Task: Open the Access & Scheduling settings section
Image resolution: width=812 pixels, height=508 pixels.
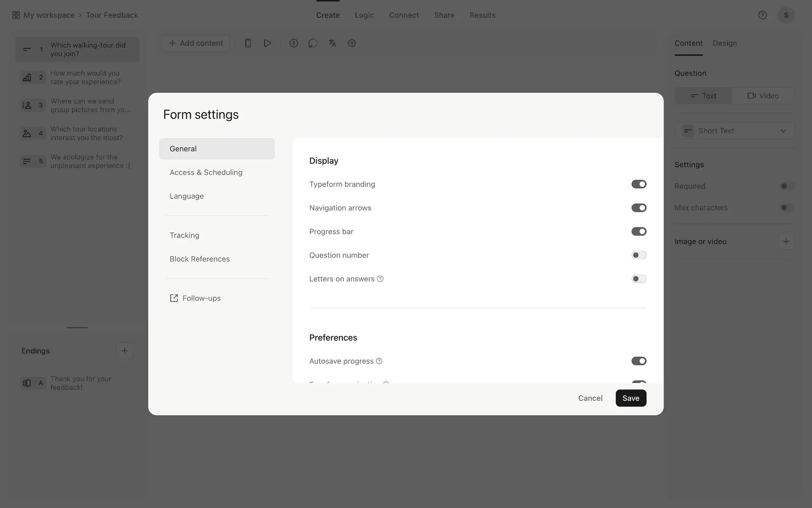Action: 206,172
